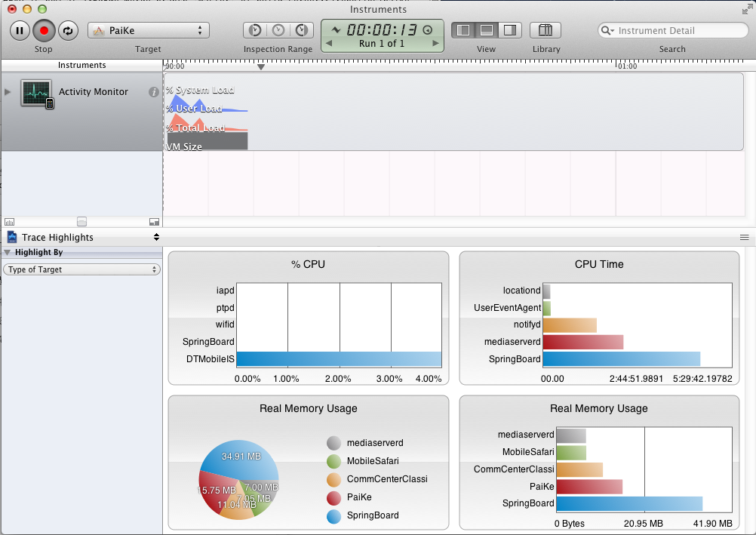Screen dimensions: 756x535
Task: Toggle the bottom detail pane view
Action: [x=487, y=30]
